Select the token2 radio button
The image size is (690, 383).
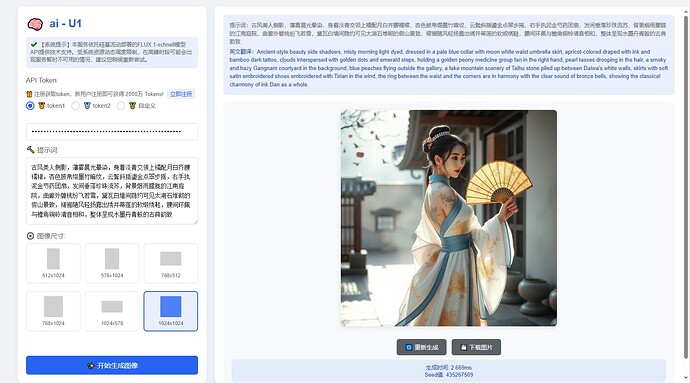(x=76, y=106)
